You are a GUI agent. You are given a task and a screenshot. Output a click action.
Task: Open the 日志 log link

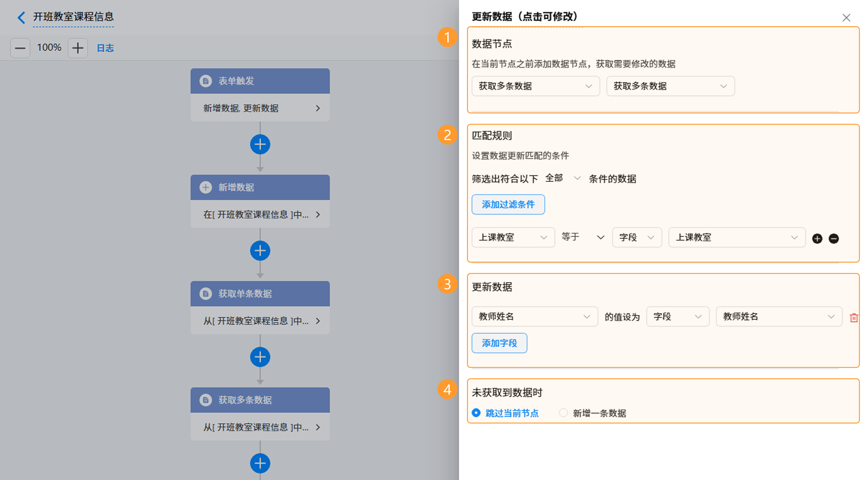[x=106, y=48]
